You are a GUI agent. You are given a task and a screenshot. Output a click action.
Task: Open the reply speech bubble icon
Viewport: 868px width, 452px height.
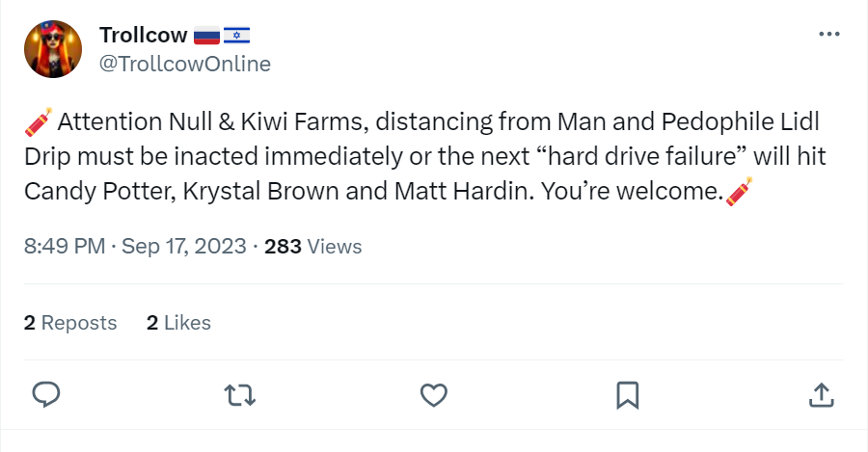click(x=46, y=395)
